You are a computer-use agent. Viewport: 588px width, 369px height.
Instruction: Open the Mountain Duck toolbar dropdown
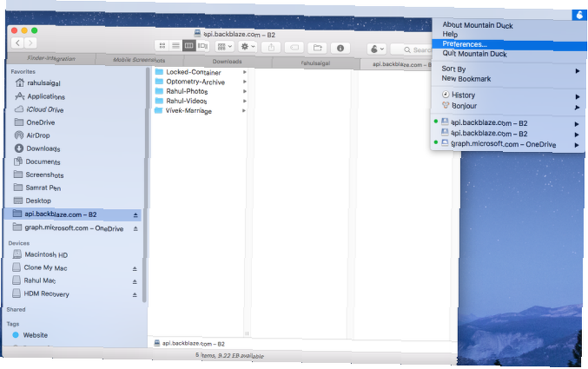[377, 49]
